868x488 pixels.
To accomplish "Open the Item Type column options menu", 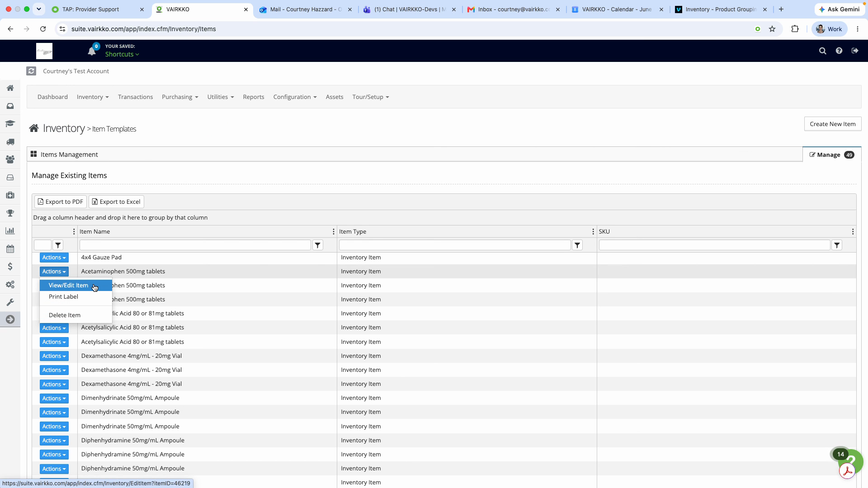I will pos(593,232).
